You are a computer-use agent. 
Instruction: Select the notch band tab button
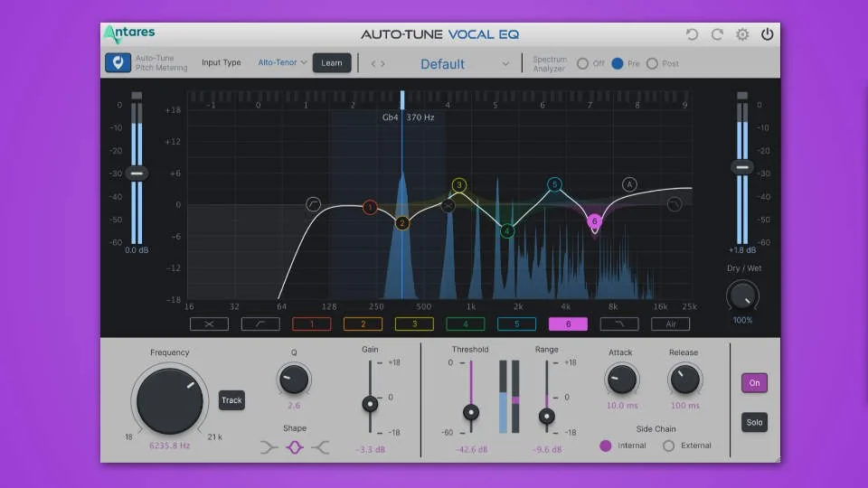click(x=209, y=324)
